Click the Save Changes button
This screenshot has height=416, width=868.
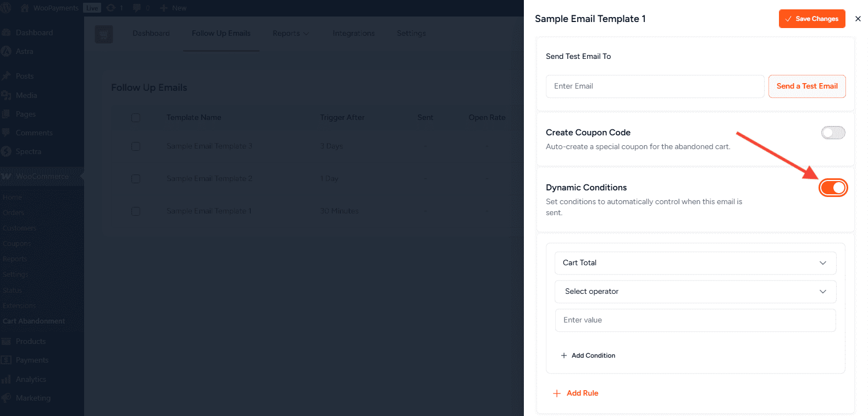click(811, 19)
